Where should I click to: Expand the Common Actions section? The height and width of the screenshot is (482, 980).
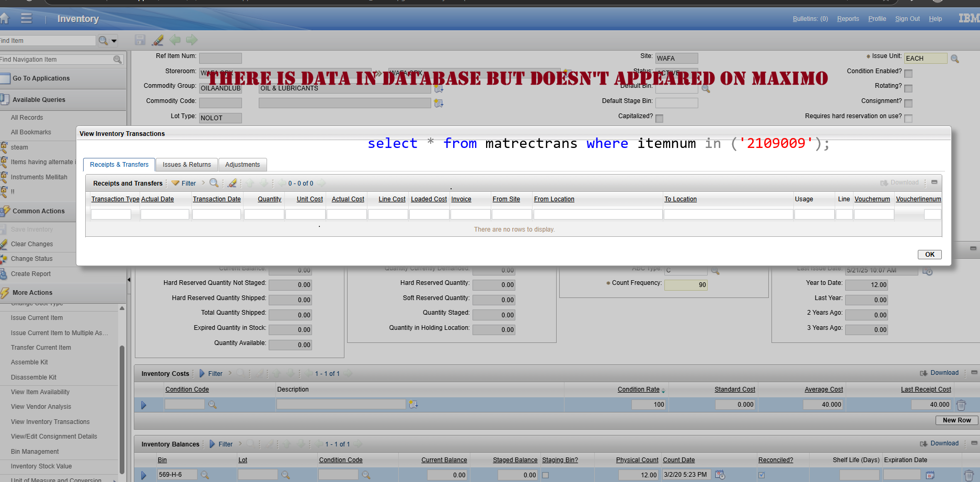tap(39, 211)
